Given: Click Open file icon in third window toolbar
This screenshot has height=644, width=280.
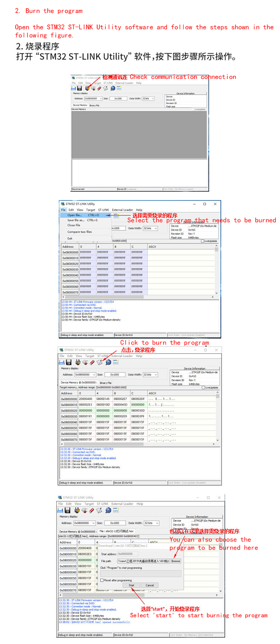Looking at the screenshot, I should click(x=61, y=362).
